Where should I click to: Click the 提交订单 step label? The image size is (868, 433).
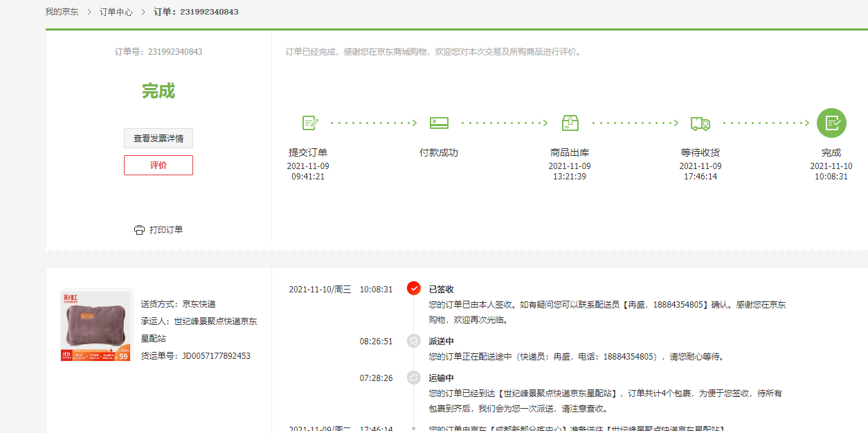[x=308, y=152]
